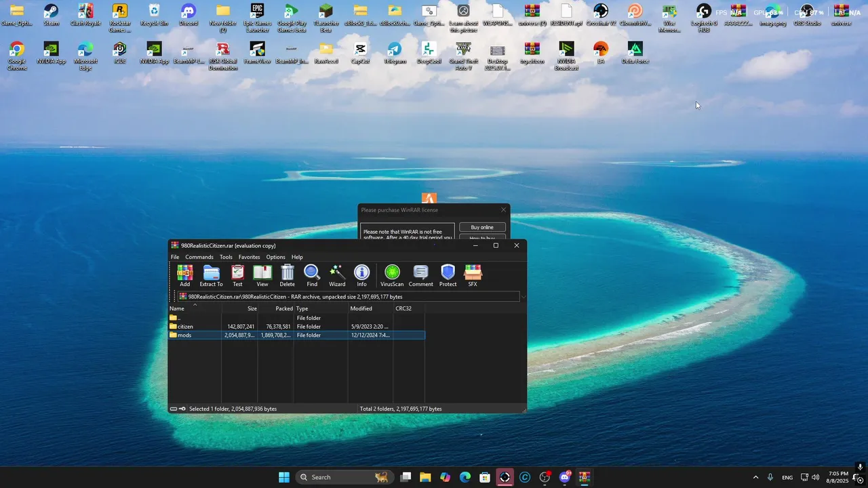Sort by the CRC32 column header
Image resolution: width=868 pixels, height=488 pixels.
point(409,308)
